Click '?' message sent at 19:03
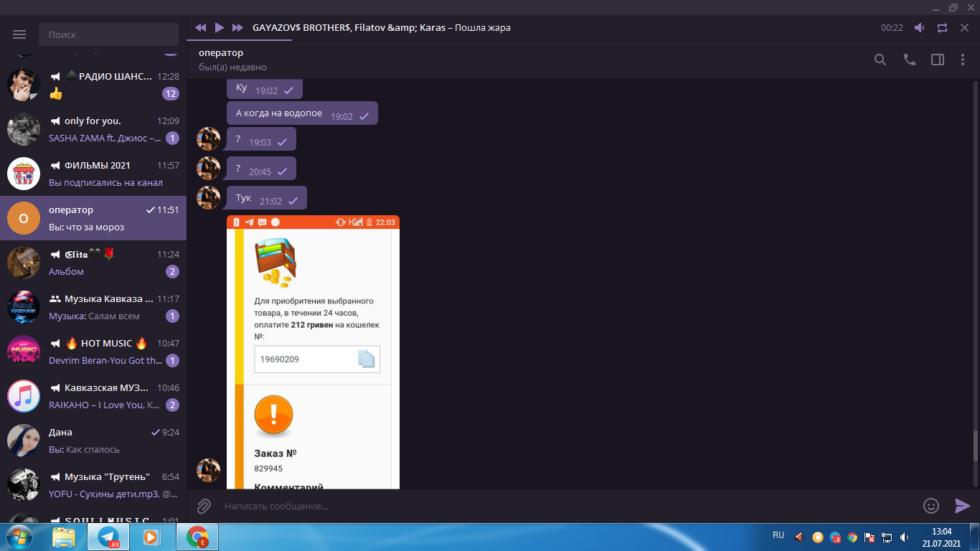 tap(261, 139)
